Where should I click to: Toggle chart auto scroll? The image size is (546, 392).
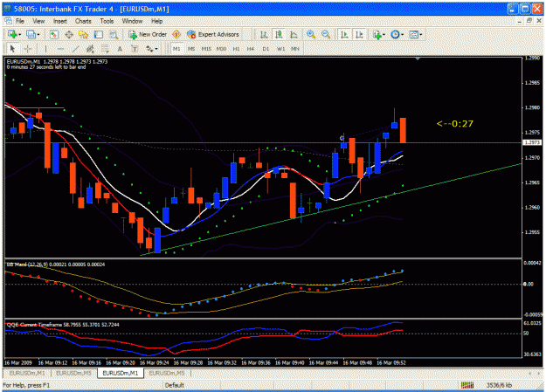tap(344, 34)
